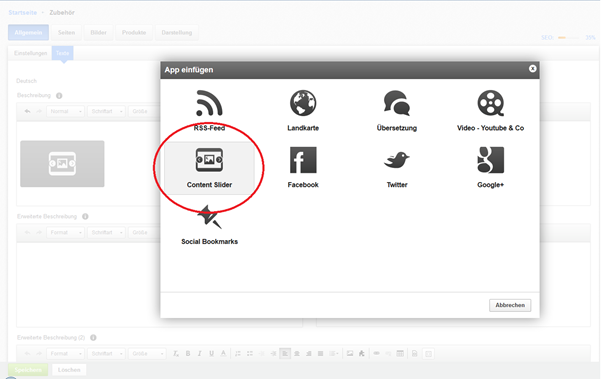
Task: Toggle italic in bottom editor toolbar
Action: [x=200, y=354]
